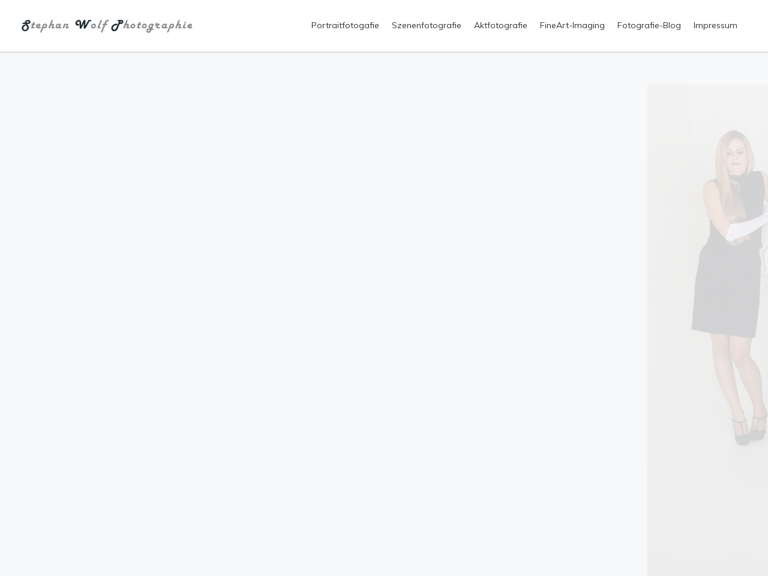Click the woman's legs in the slide photo

click(742, 375)
